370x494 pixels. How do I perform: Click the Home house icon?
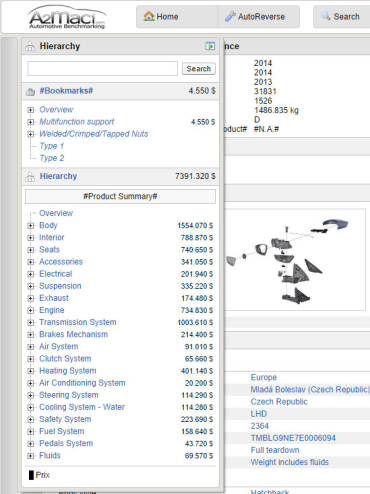coord(149,16)
